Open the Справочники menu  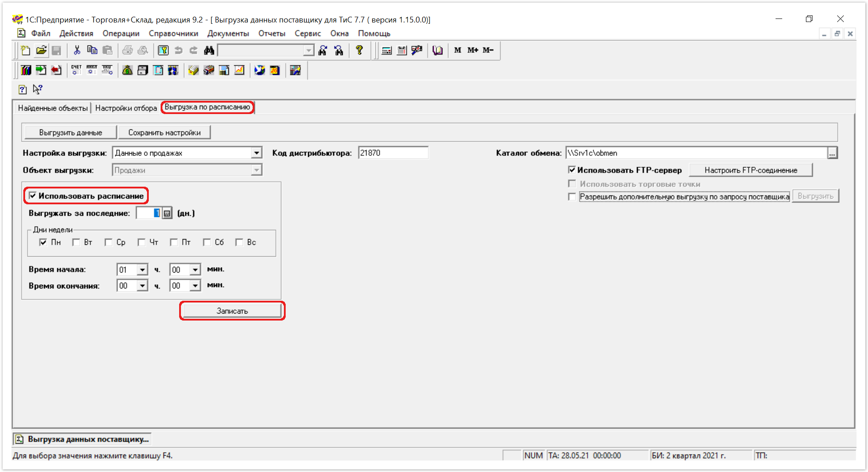(173, 33)
